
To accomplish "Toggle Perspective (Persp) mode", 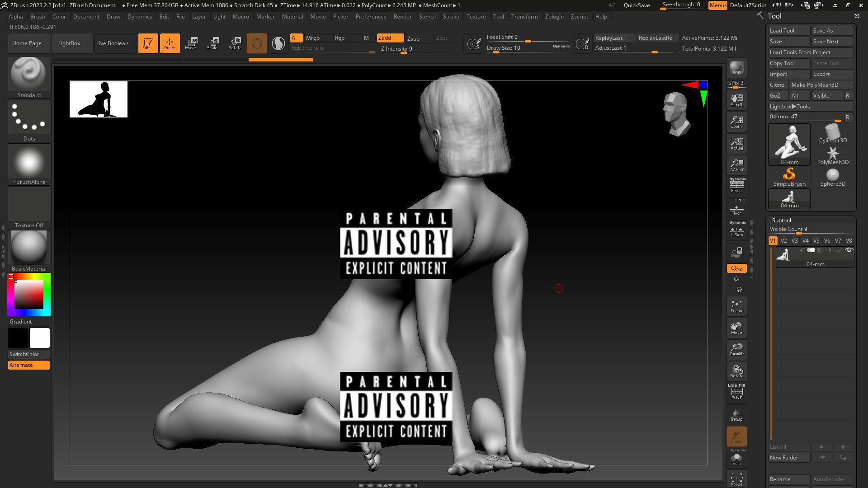I will coord(736,185).
